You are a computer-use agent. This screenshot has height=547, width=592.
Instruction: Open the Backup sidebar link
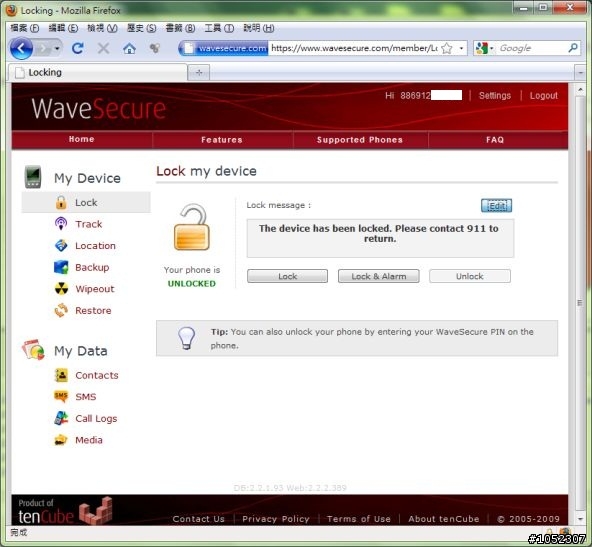(x=92, y=267)
